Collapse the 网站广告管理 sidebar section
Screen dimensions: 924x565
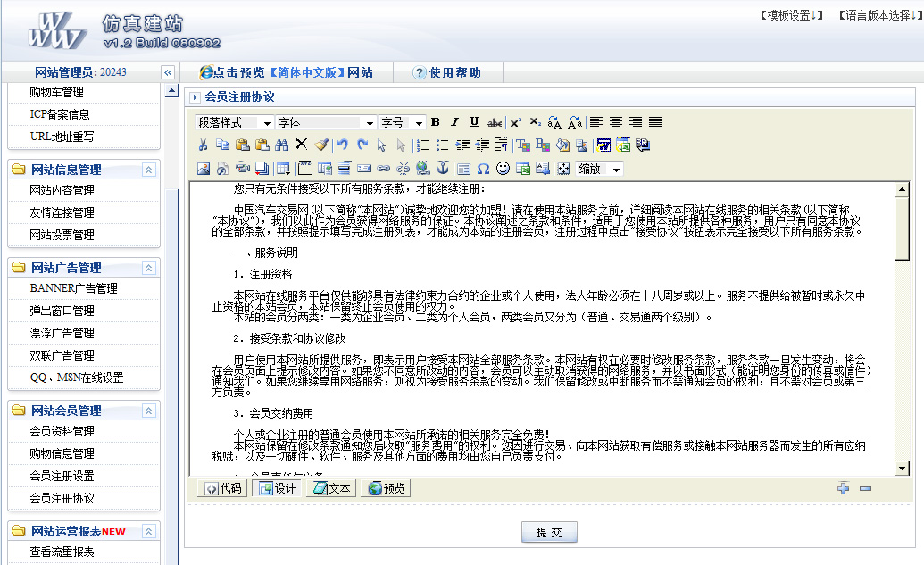pos(149,268)
